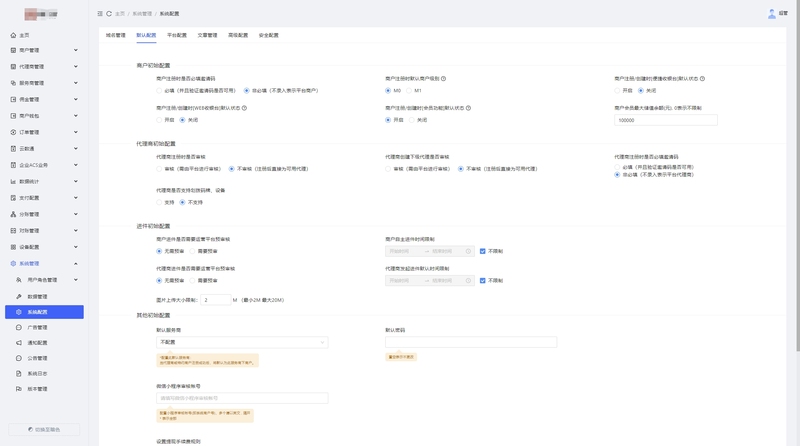Switch to the 高级配置 tab
This screenshot has height=446, width=800.
click(238, 35)
